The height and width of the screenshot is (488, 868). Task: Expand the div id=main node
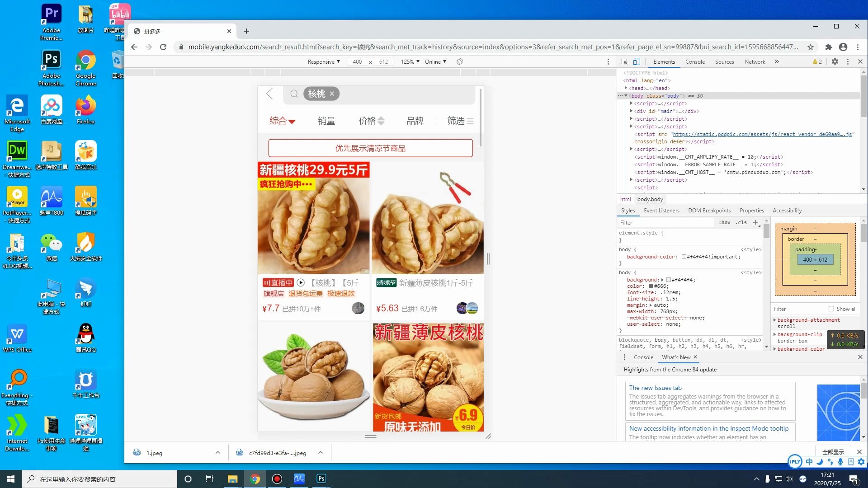coord(631,111)
